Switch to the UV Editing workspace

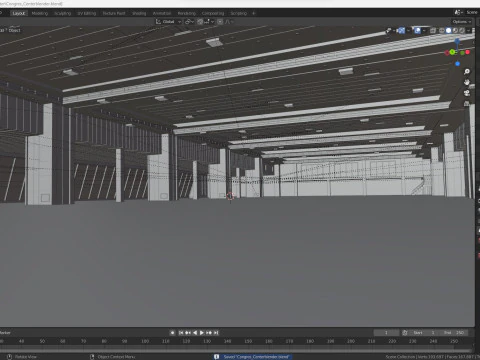click(x=87, y=13)
